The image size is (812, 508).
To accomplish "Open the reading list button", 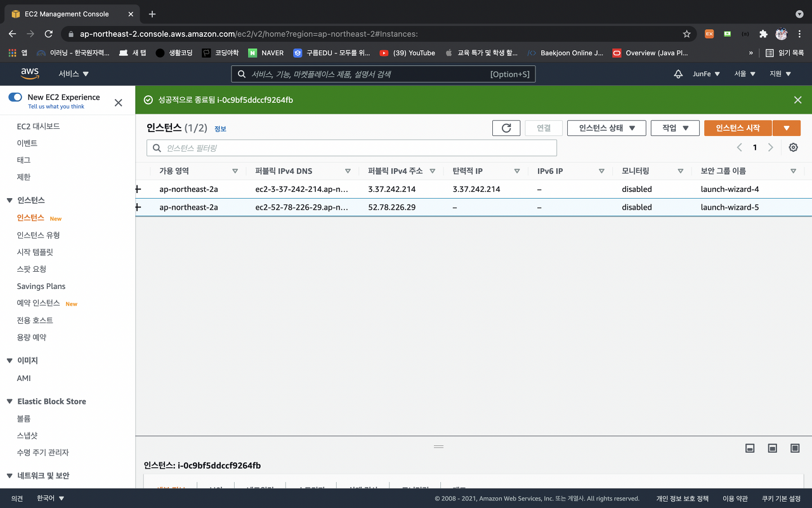I will [785, 53].
